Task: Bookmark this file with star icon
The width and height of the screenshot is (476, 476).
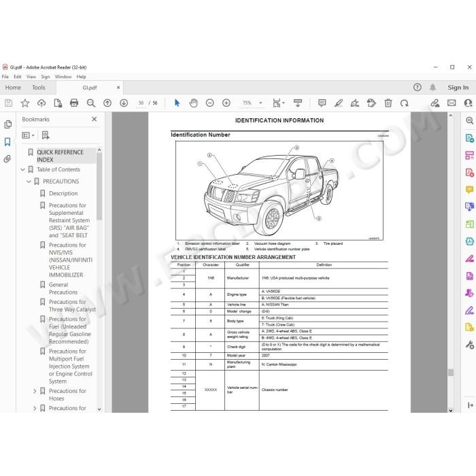Action: 25,103
